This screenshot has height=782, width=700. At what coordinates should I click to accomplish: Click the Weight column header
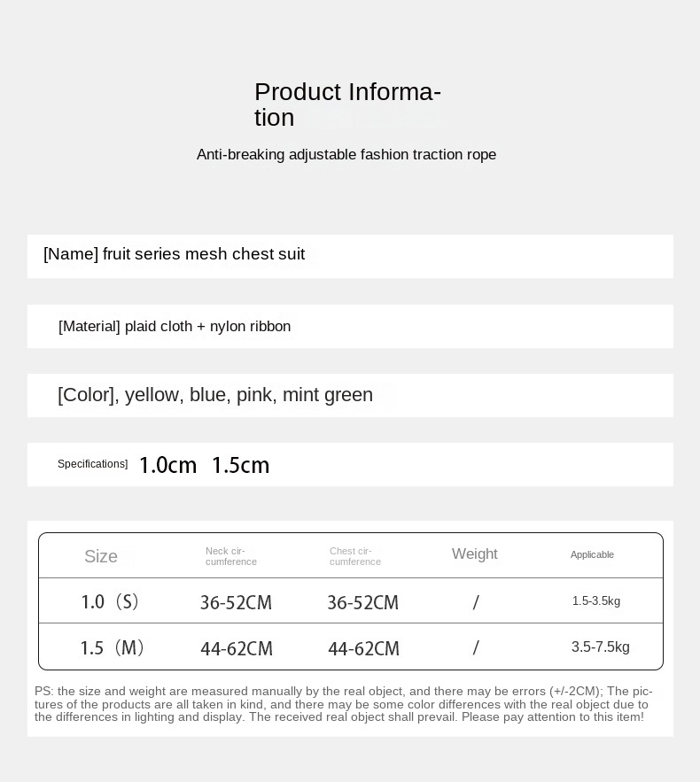(x=474, y=554)
